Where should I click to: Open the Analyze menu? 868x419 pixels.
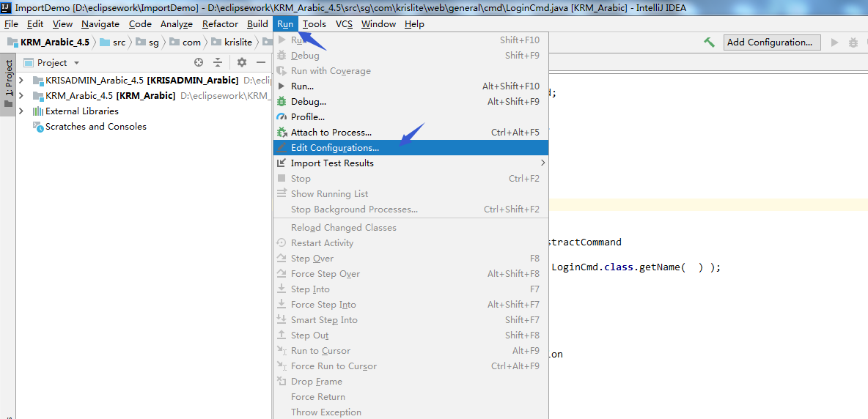(x=177, y=23)
